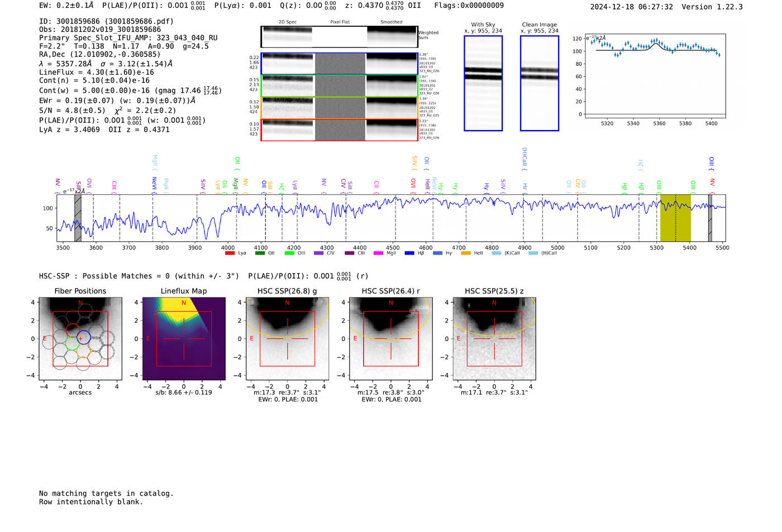
Task: Click the dark purple CIII legend swatch
Action: pos(350,253)
